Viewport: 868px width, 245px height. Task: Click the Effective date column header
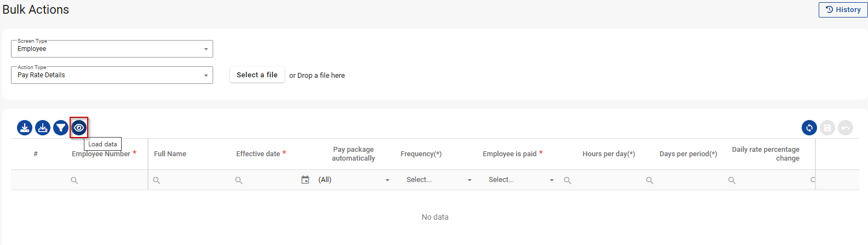tap(258, 154)
